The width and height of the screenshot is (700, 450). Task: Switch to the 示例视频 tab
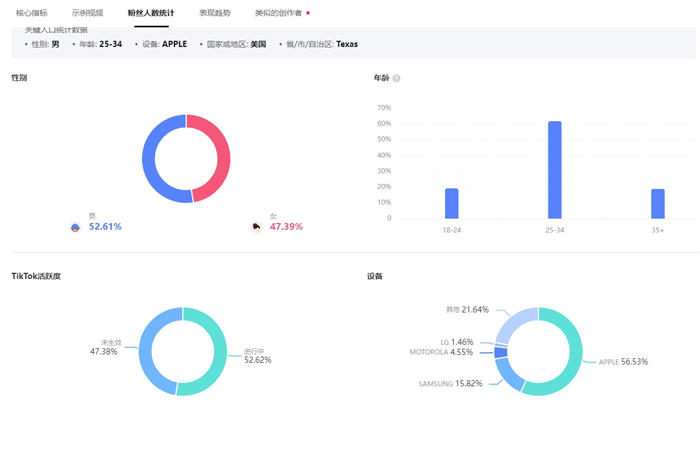coord(87,13)
